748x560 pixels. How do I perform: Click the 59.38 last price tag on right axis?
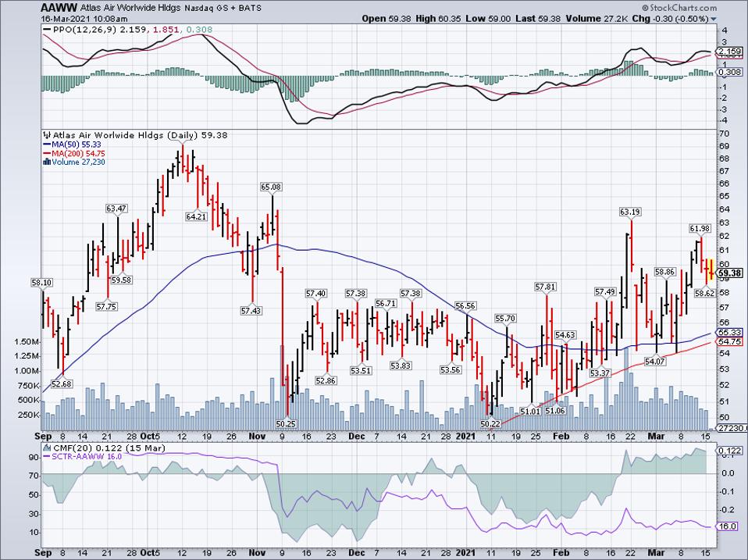[730, 273]
